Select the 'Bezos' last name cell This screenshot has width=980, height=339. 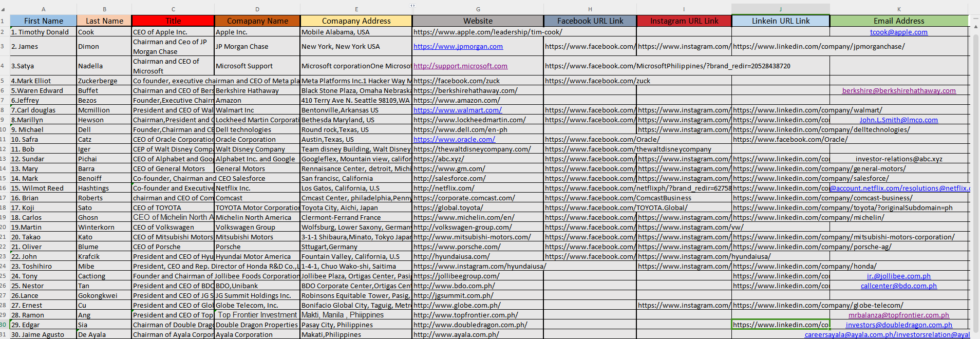tap(104, 100)
